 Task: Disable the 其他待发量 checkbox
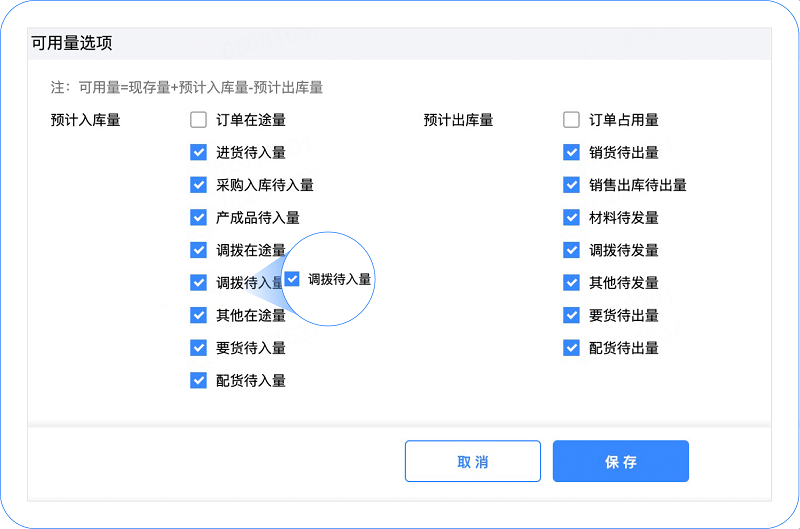tap(571, 283)
